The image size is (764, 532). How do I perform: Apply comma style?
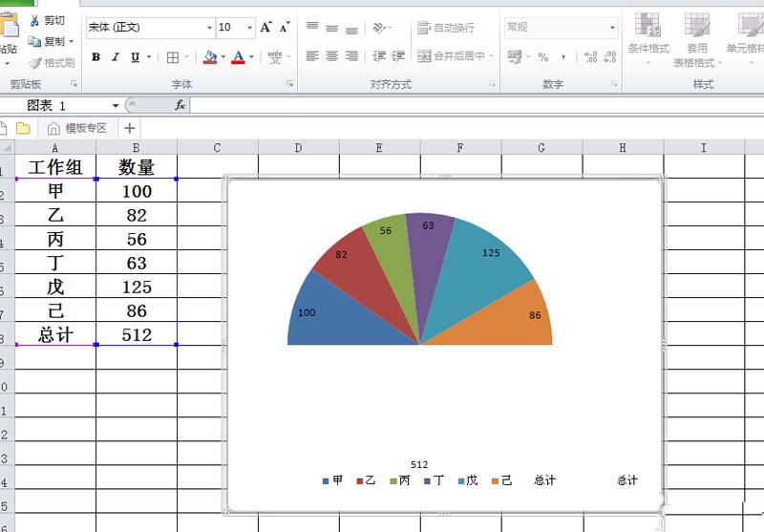pos(563,57)
